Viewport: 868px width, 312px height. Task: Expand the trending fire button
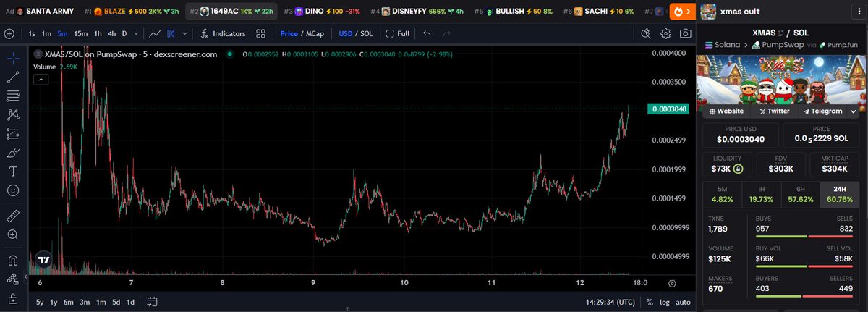(681, 12)
